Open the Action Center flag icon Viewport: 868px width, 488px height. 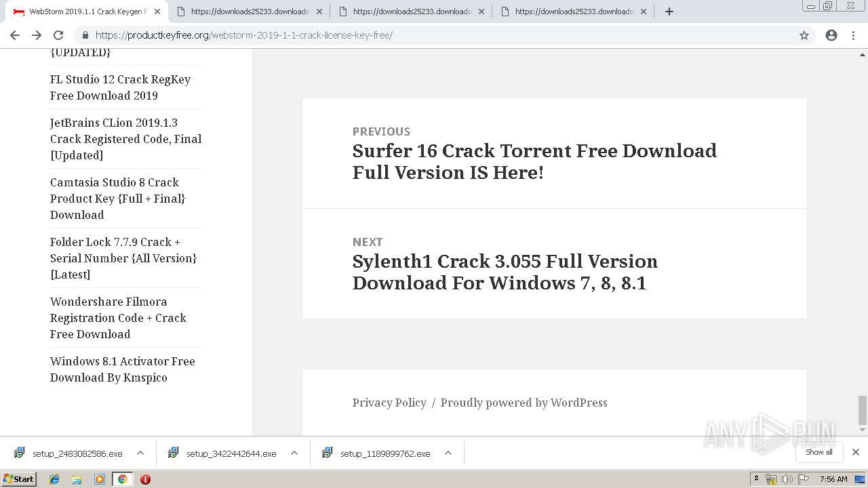[804, 479]
